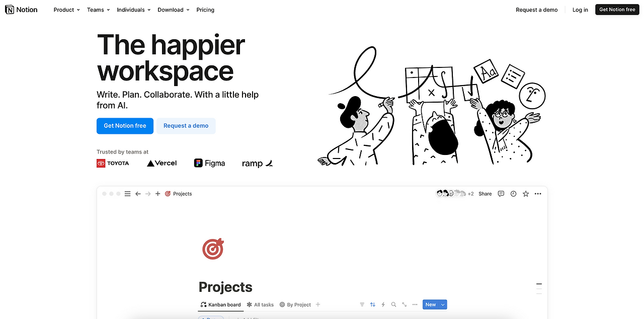This screenshot has width=644, height=319.
Task: Open page options three-dot menu at top right
Action: (538, 194)
